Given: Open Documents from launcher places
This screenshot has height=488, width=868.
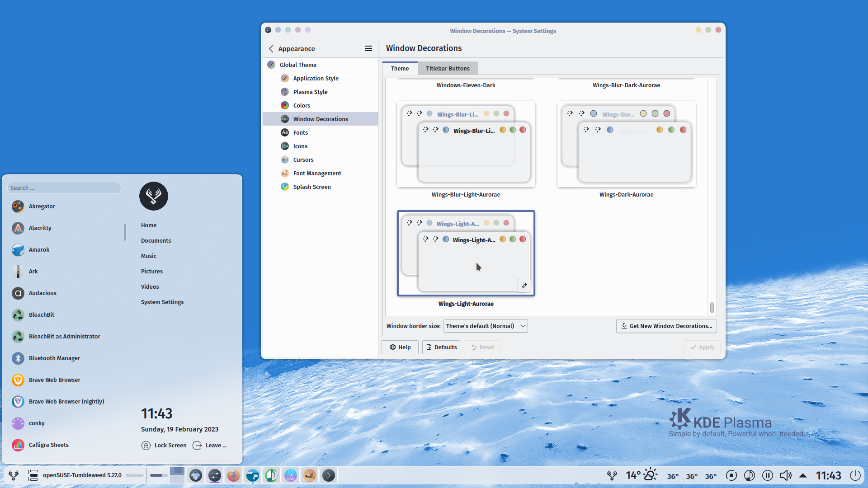Looking at the screenshot, I should [156, 240].
